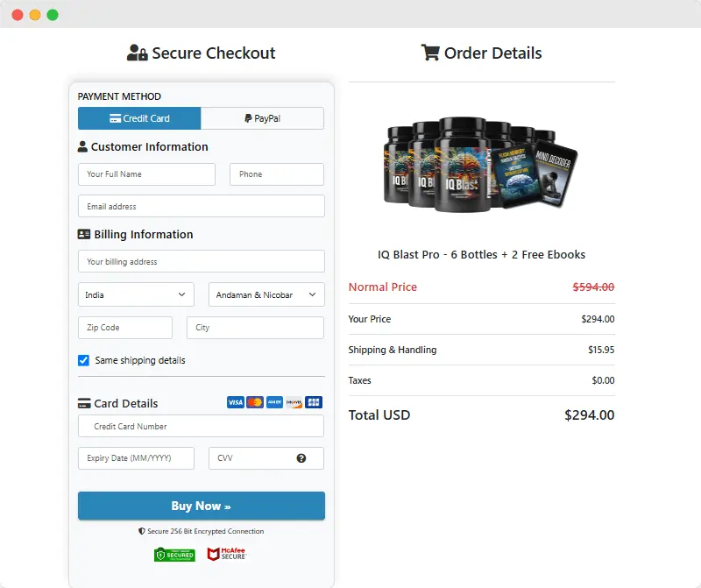Click the Email address input field
701x588 pixels.
point(202,206)
